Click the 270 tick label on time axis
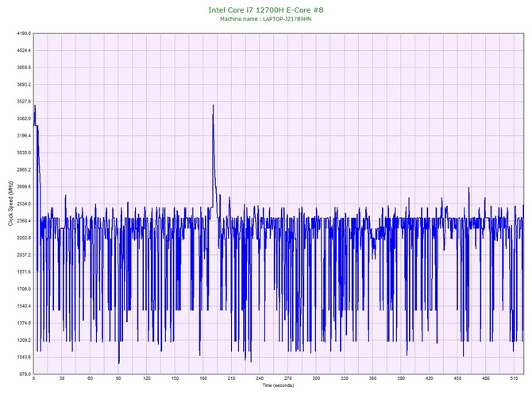The image size is (532, 399). 287,378
